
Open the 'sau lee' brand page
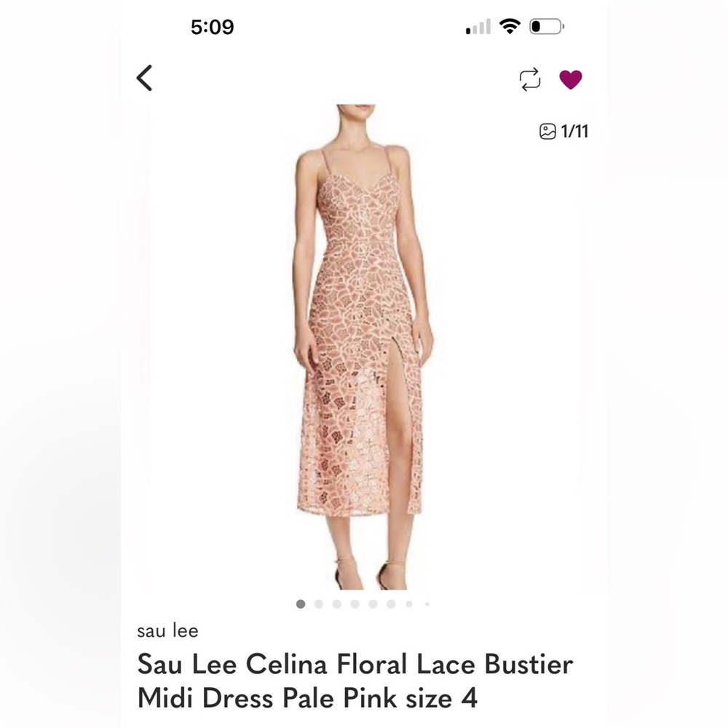162,630
